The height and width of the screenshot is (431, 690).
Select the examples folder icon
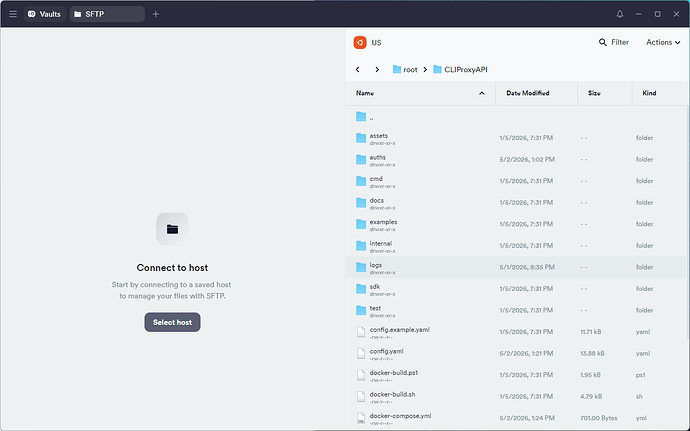click(361, 224)
